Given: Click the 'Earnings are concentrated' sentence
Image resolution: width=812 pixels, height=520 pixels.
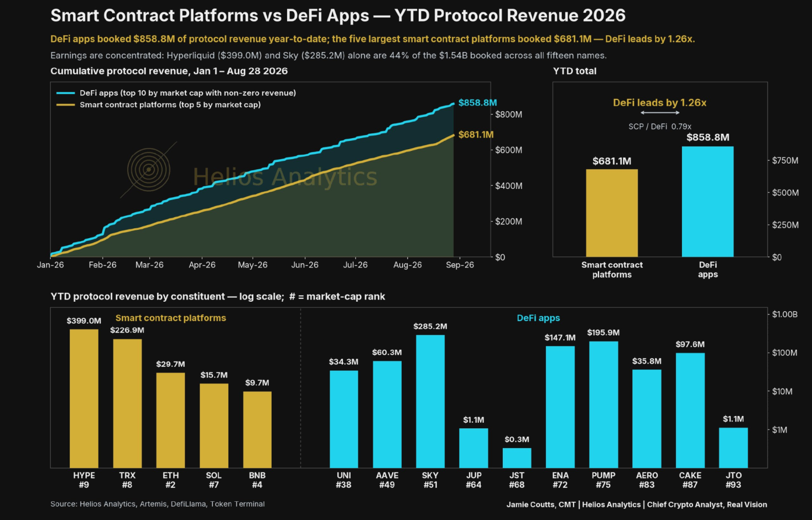Looking at the screenshot, I should pos(328,55).
